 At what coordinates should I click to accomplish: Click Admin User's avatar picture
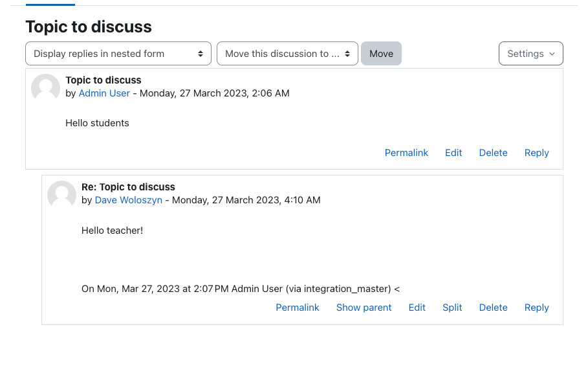point(45,88)
